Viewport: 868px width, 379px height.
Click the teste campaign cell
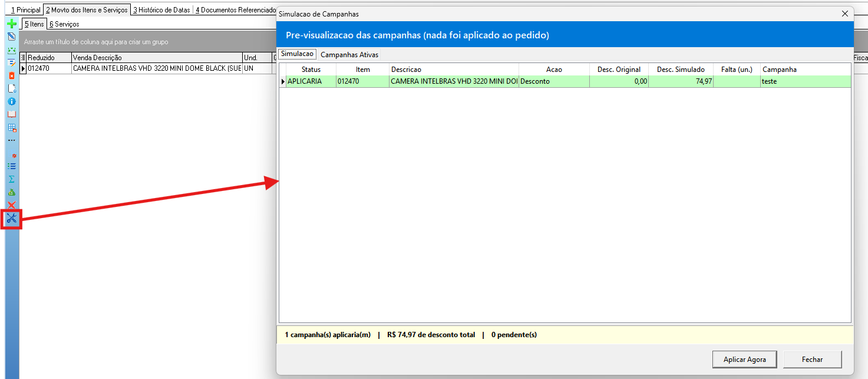click(x=806, y=81)
